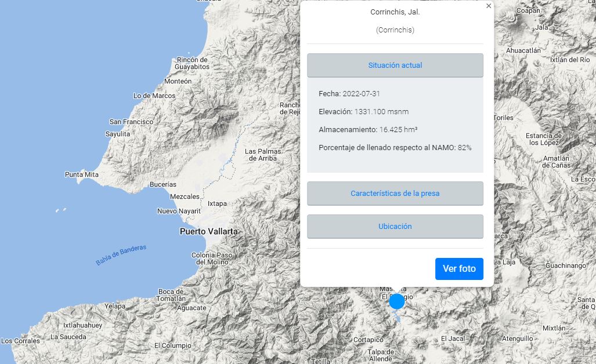The image size is (596, 364).
Task: Close the Corrinchis dam popup
Action: tap(488, 6)
